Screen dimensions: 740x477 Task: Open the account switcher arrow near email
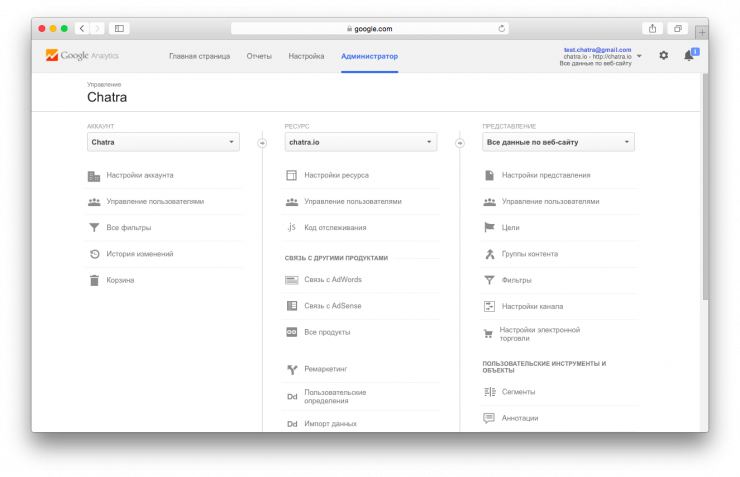639,57
